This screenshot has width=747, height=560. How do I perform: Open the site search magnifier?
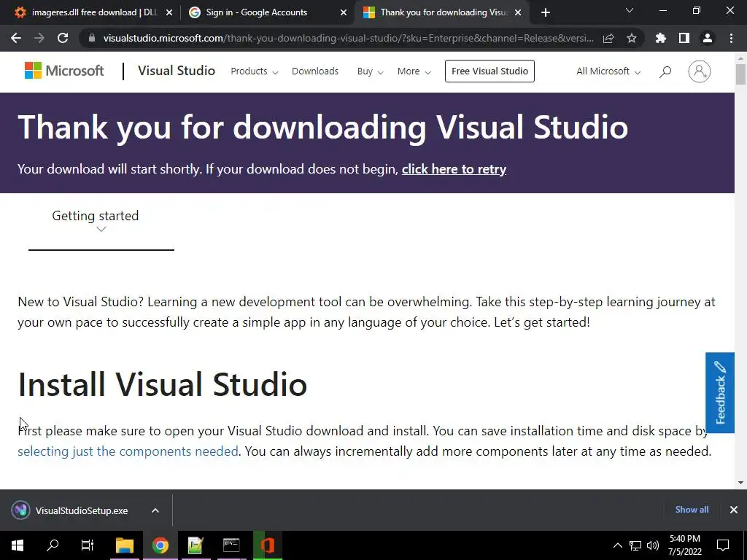click(x=665, y=71)
